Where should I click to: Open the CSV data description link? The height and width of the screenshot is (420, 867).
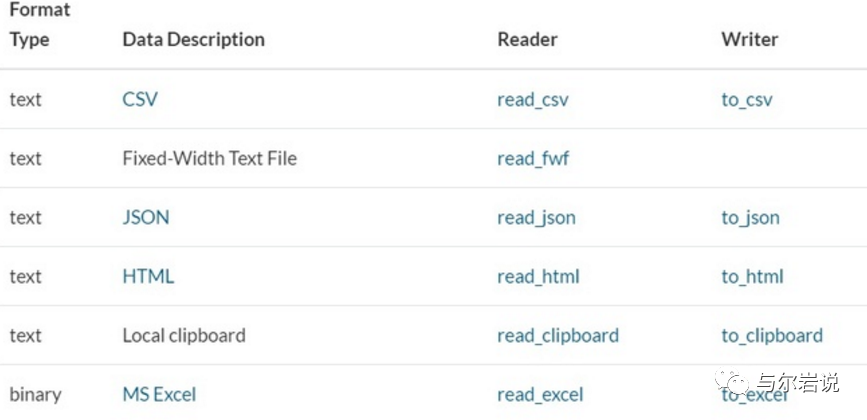click(140, 99)
